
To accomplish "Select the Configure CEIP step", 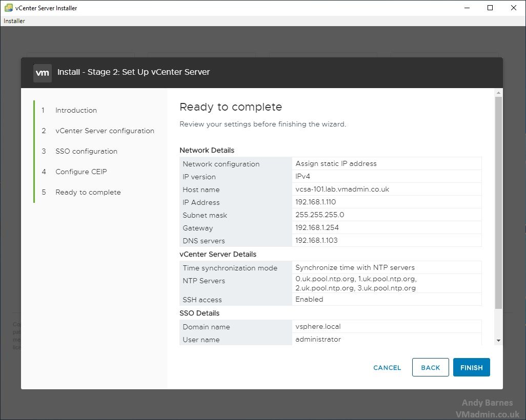I will click(81, 172).
